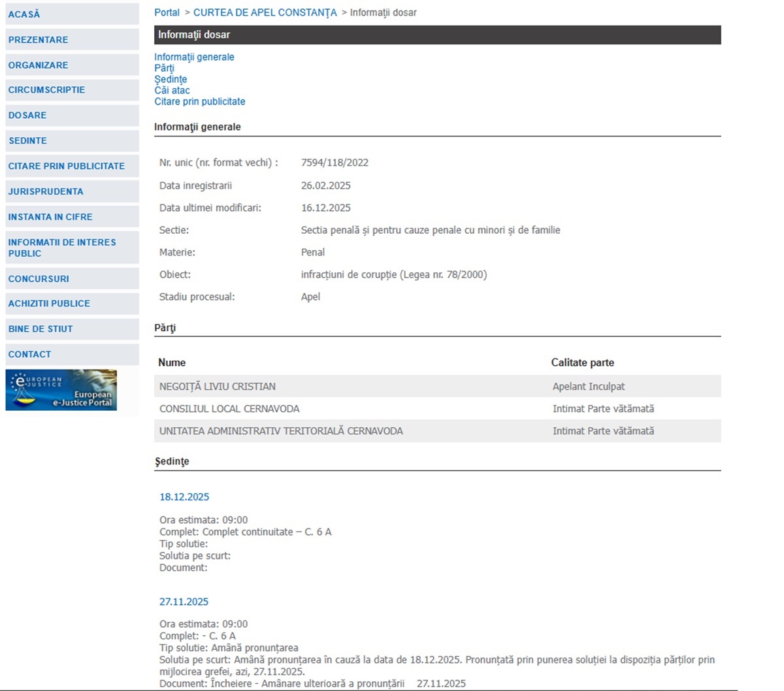
Task: Jump to the Ședințe anchor link
Action: pyautogui.click(x=171, y=79)
